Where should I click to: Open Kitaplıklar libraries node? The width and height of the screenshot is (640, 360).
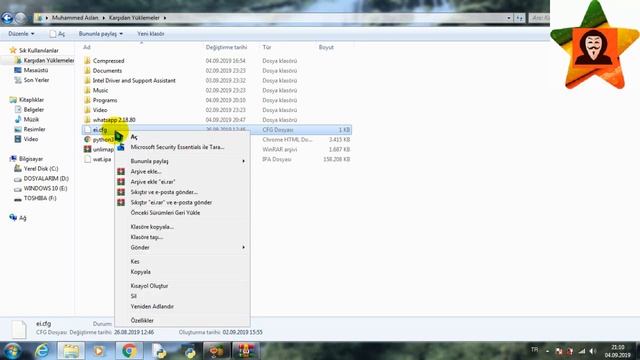[31, 100]
